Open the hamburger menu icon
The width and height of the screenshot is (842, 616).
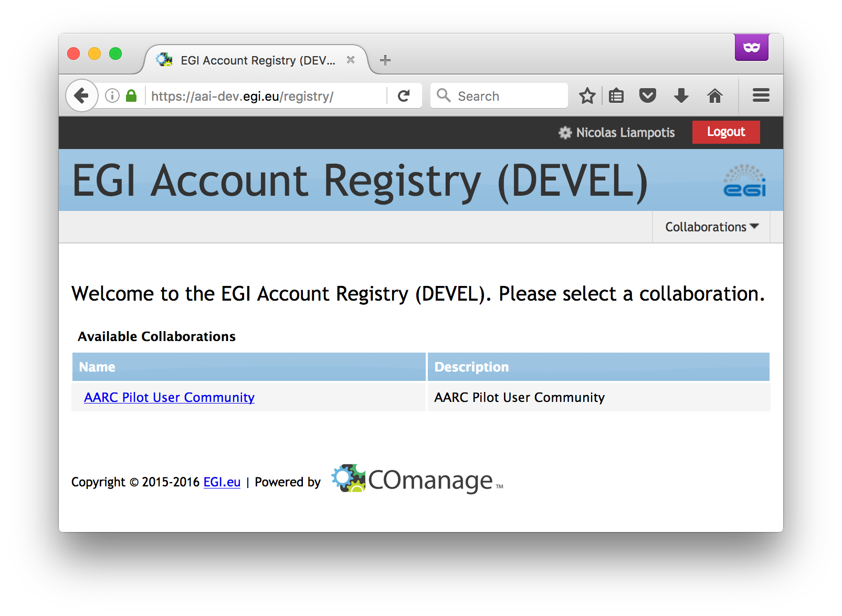tap(761, 95)
